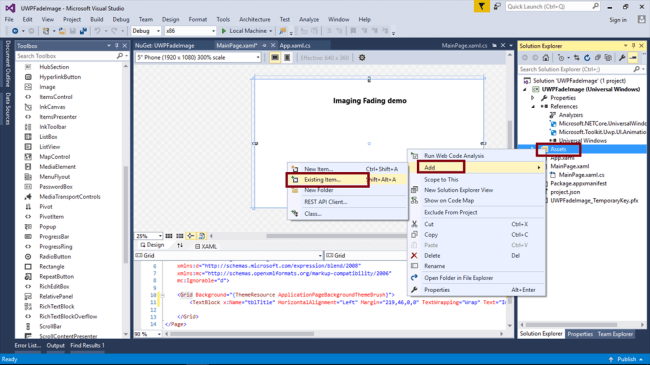Viewport: 650px width, 365px height.
Task: Click the feedback filter icon in title bar
Action: pos(481,7)
